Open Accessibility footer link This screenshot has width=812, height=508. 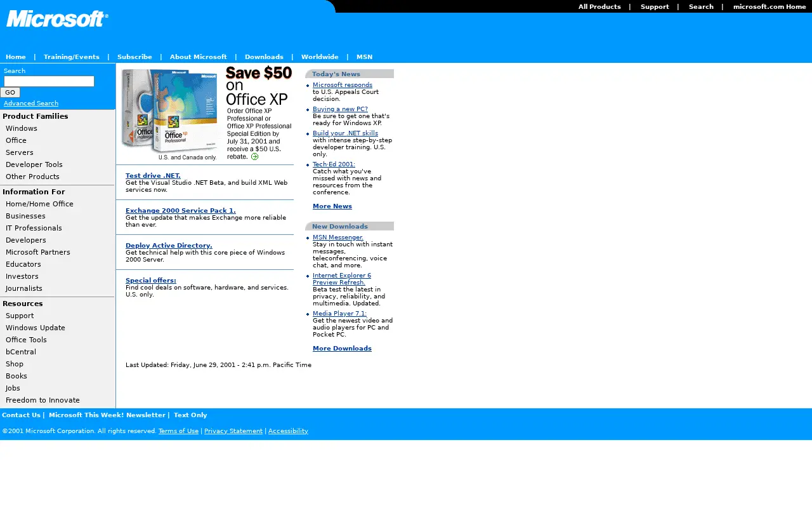288,431
